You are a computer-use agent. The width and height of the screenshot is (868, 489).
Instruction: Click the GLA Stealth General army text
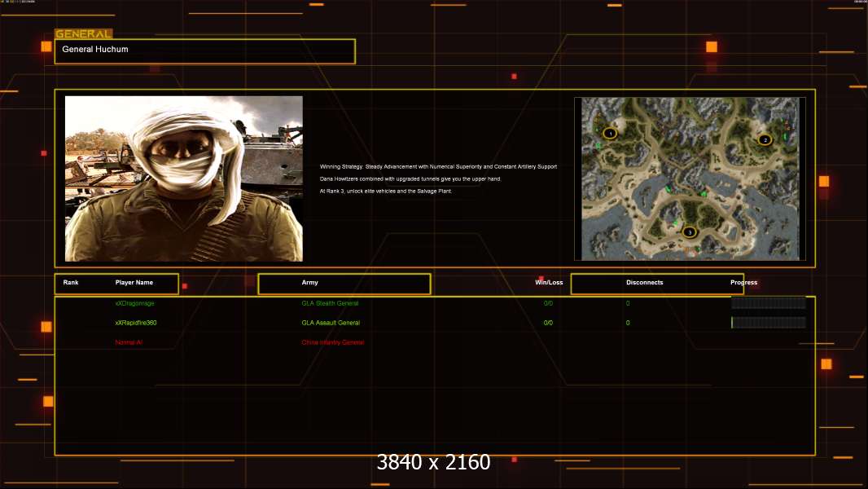(330, 303)
